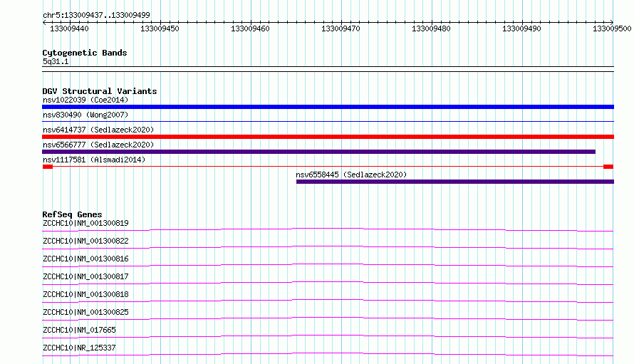634x364 pixels.
Task: Click the magenta transcript line for NM_017665
Action: [x=328, y=336]
